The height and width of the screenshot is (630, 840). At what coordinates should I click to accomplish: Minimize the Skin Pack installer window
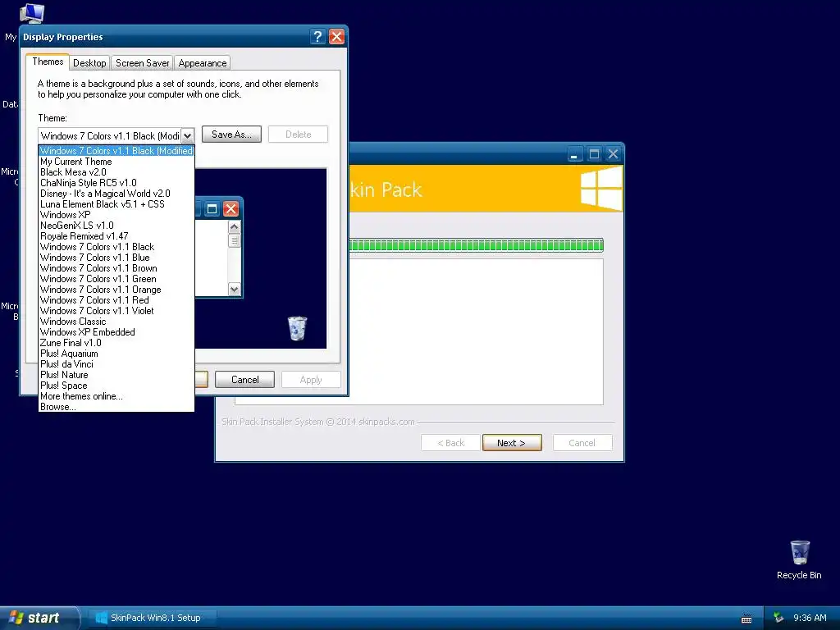coord(574,154)
